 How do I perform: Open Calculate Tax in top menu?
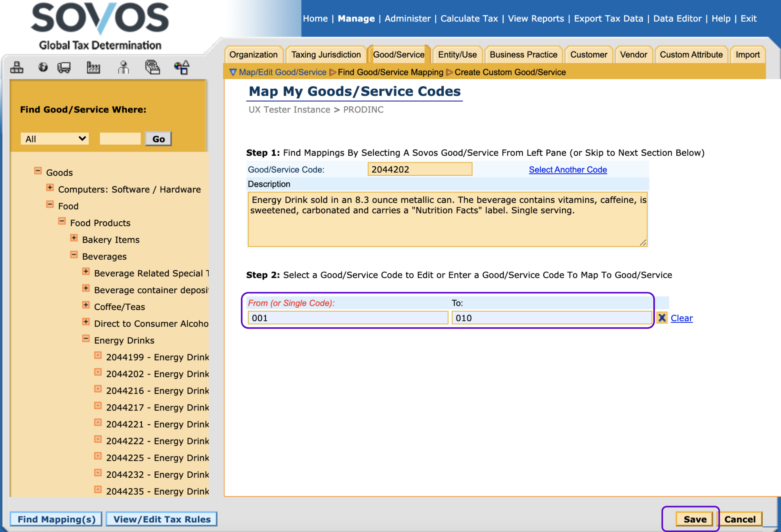point(469,18)
